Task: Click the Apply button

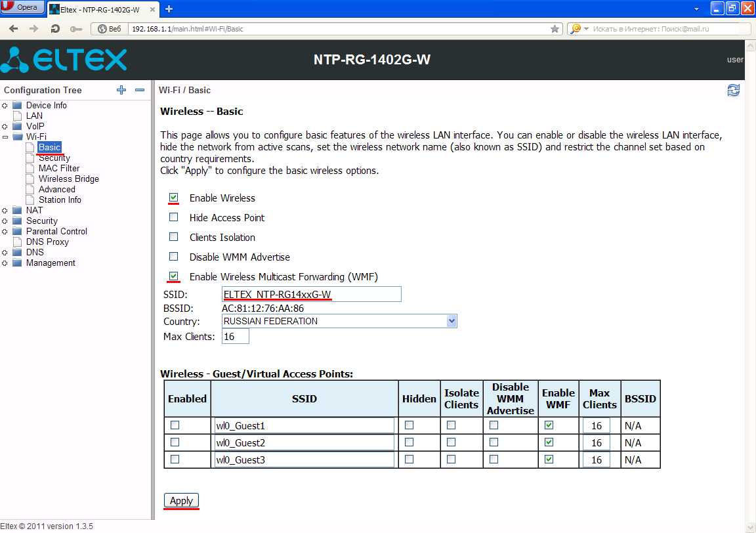Action: 181,500
